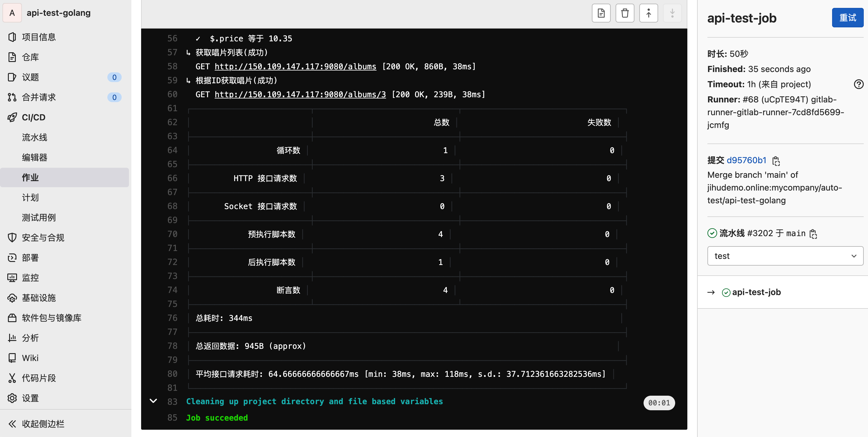The height and width of the screenshot is (437, 868).
Task: Click pipeline #3202 link
Action: point(759,233)
